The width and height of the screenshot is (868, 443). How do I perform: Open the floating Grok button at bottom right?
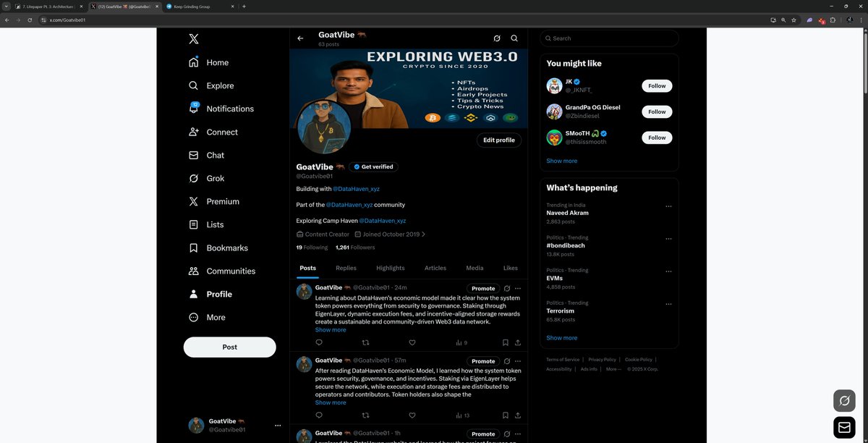[x=844, y=400]
